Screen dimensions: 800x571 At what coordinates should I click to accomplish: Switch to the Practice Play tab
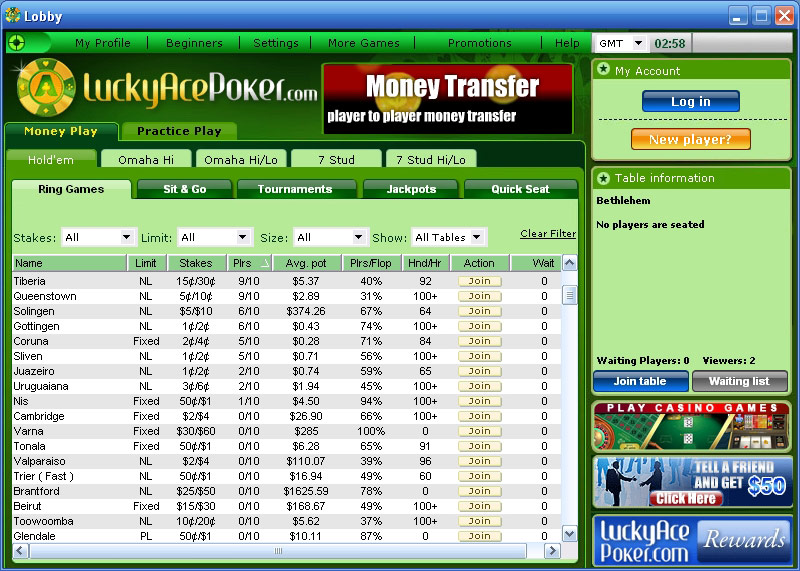[179, 131]
